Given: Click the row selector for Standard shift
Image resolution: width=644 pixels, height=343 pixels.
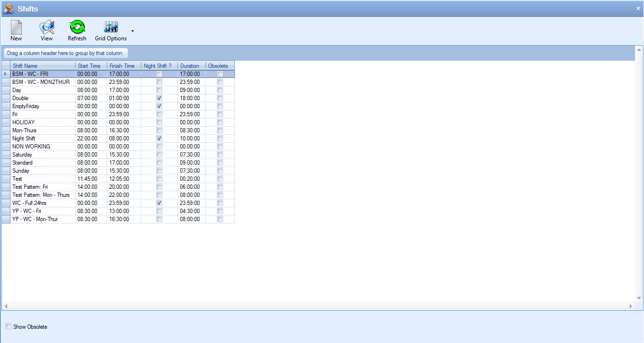Looking at the screenshot, I should click(x=6, y=163).
